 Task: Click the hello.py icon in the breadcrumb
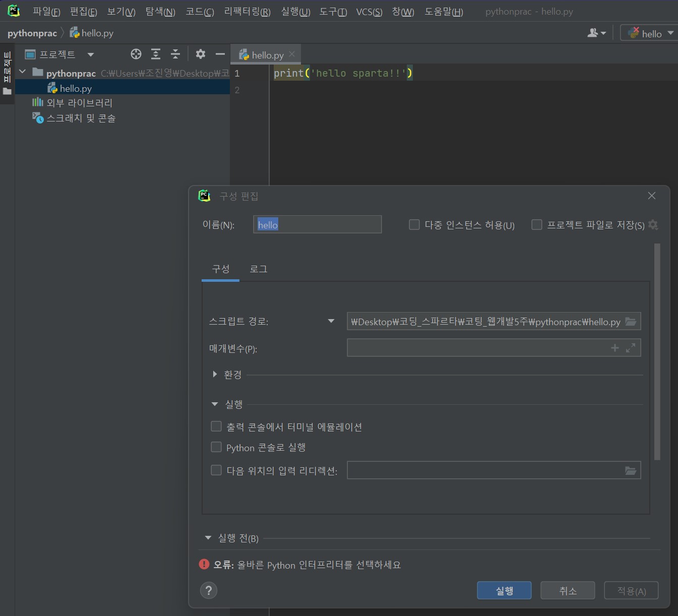75,33
